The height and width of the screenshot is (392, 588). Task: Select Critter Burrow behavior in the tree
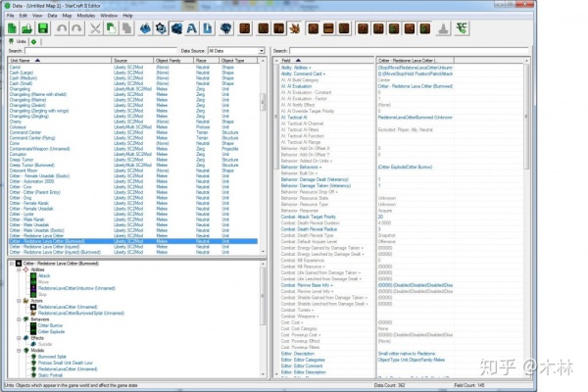(x=50, y=325)
